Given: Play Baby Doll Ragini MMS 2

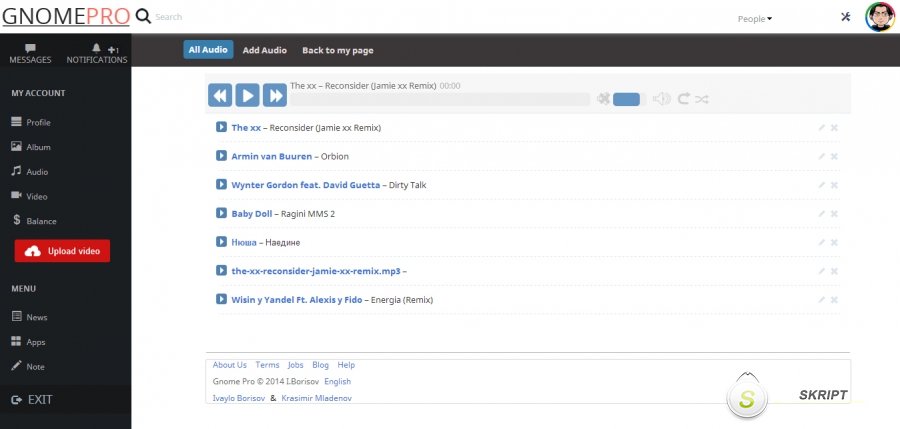Looking at the screenshot, I should pyautogui.click(x=221, y=213).
